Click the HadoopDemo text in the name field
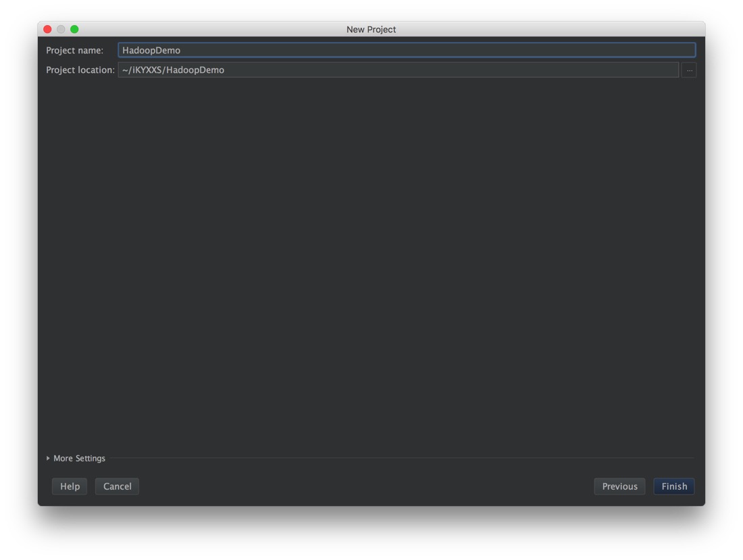The image size is (743, 560). point(151,50)
